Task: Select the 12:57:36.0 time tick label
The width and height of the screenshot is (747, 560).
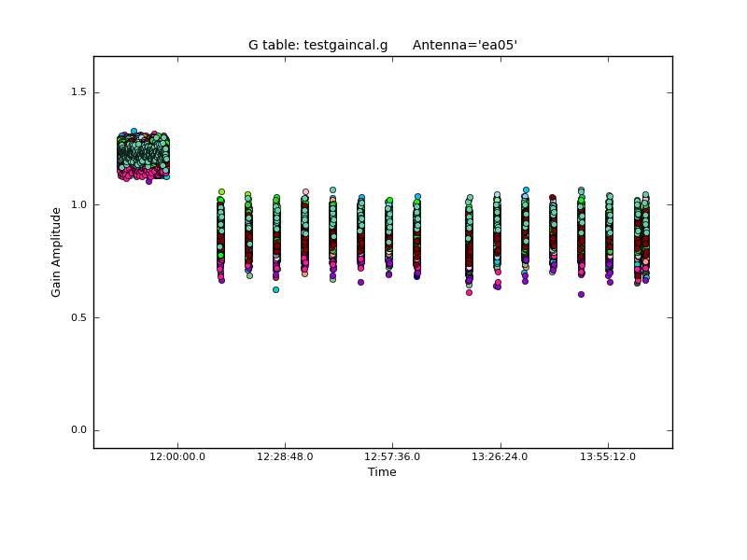Action: coord(392,456)
